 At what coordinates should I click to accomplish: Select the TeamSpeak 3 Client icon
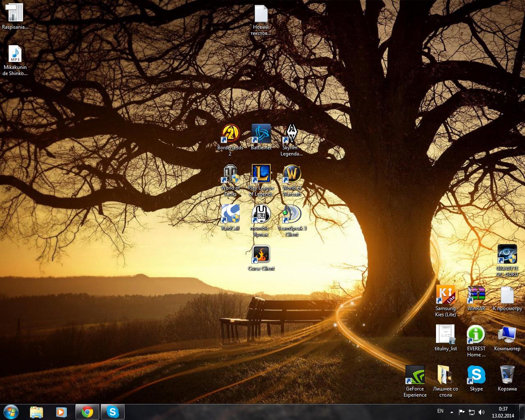pos(292,214)
